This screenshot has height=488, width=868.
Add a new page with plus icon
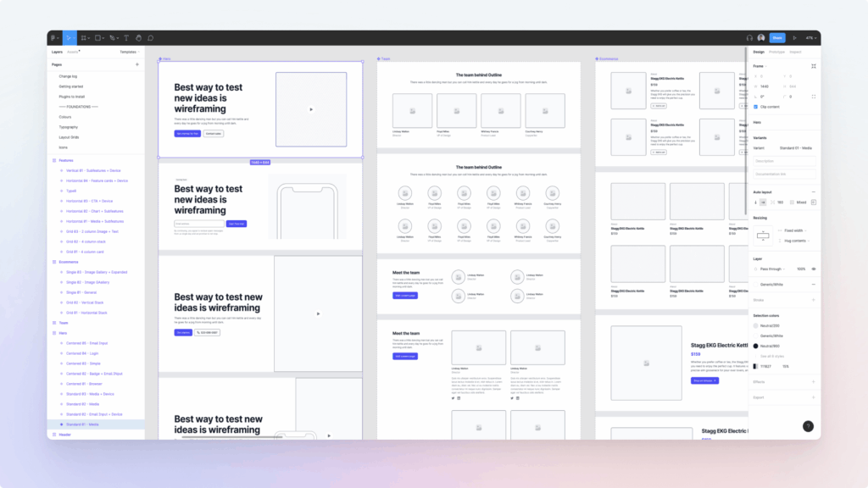(x=137, y=64)
